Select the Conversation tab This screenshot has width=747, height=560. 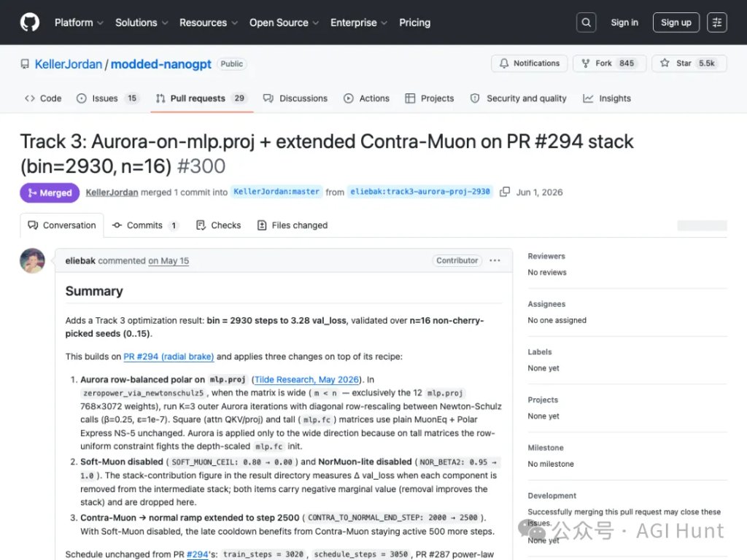click(x=62, y=225)
